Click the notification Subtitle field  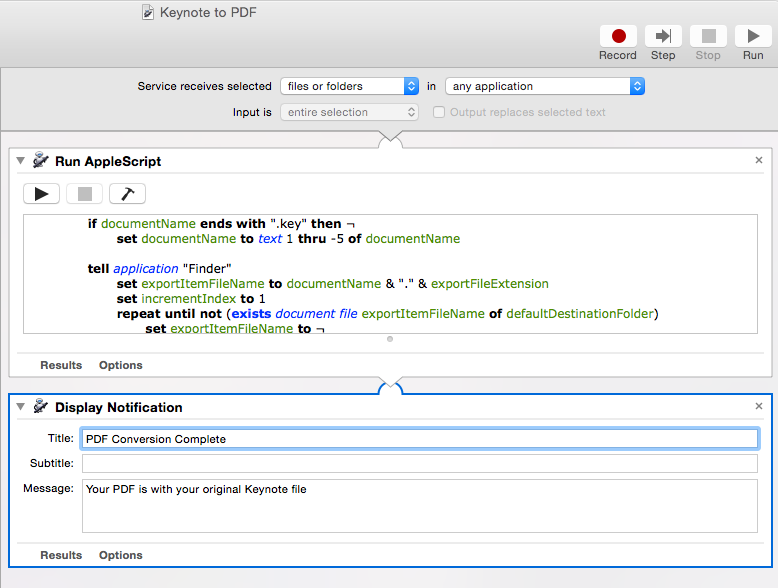[420, 463]
